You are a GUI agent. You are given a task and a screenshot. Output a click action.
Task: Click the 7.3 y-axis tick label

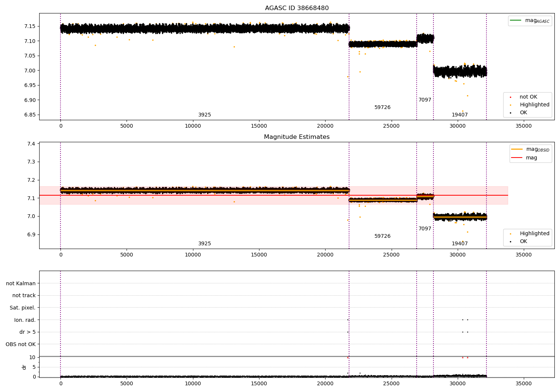click(x=31, y=162)
